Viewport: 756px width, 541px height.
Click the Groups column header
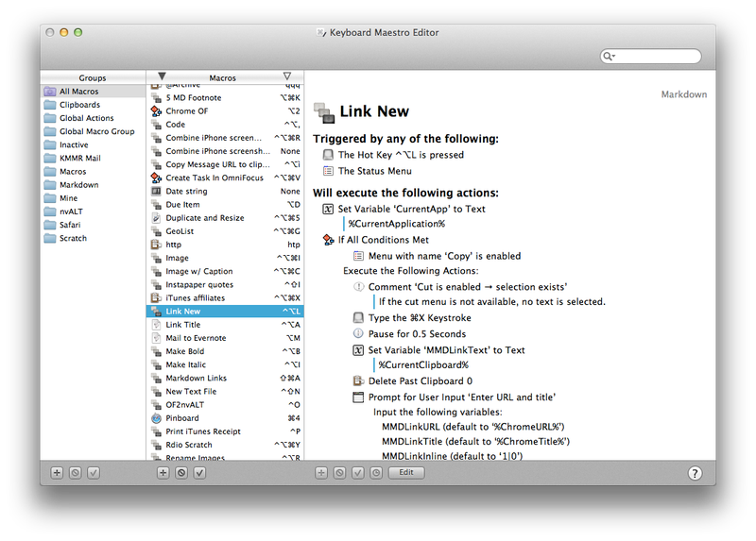pyautogui.click(x=93, y=77)
